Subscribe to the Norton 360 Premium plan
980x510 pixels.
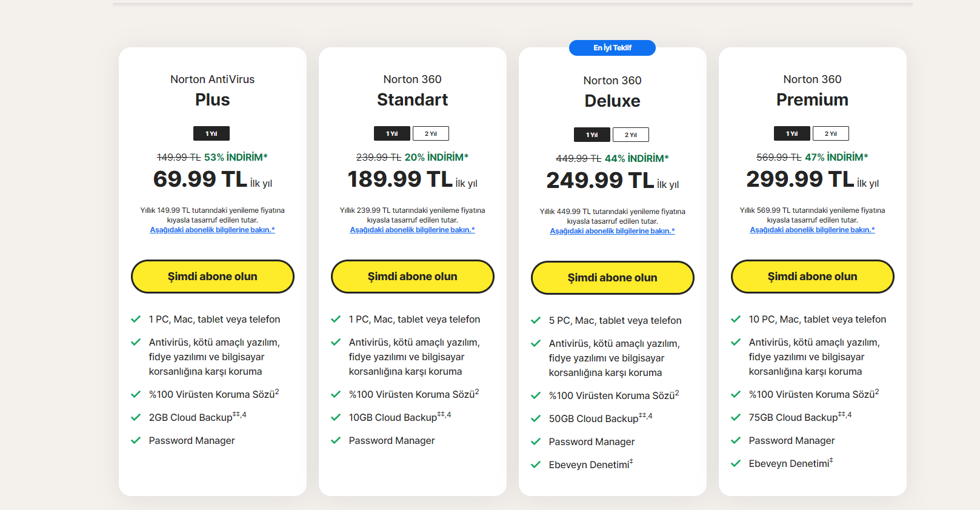[812, 277]
